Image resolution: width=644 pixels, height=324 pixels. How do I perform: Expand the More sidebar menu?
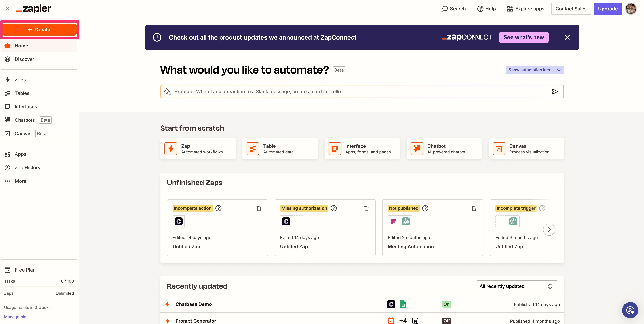pyautogui.click(x=20, y=181)
